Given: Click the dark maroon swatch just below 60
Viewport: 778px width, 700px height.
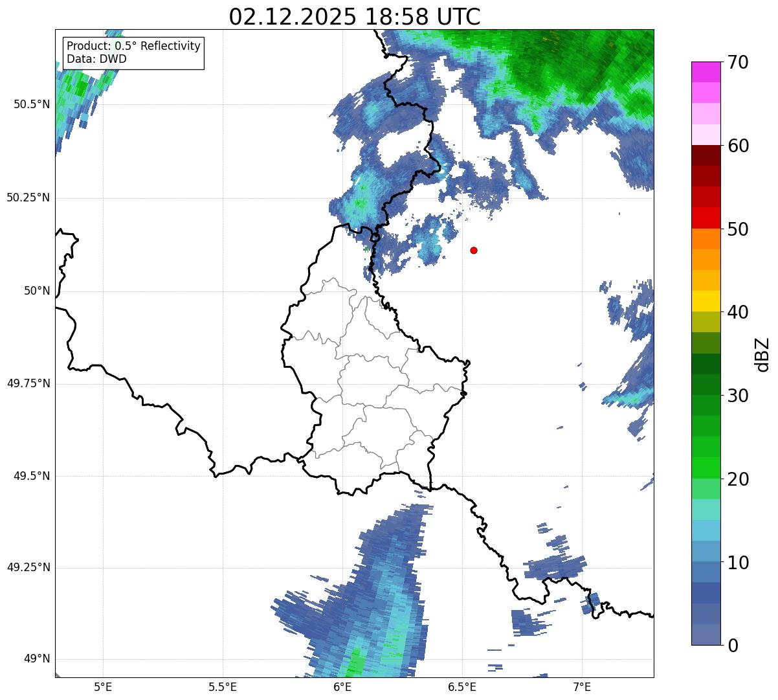Looking at the screenshot, I should tap(706, 155).
